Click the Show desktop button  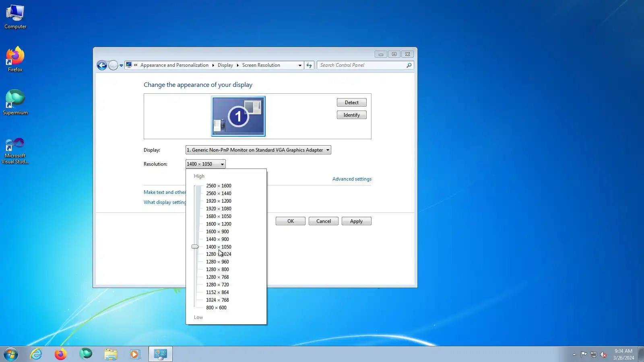[x=641, y=354]
